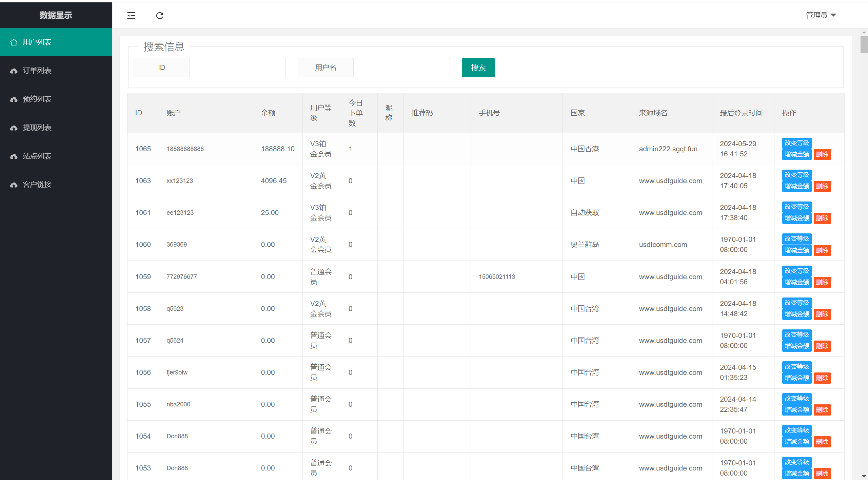Expand the 管理员 dropdown menu
The height and width of the screenshot is (480, 868).
[x=821, y=15]
